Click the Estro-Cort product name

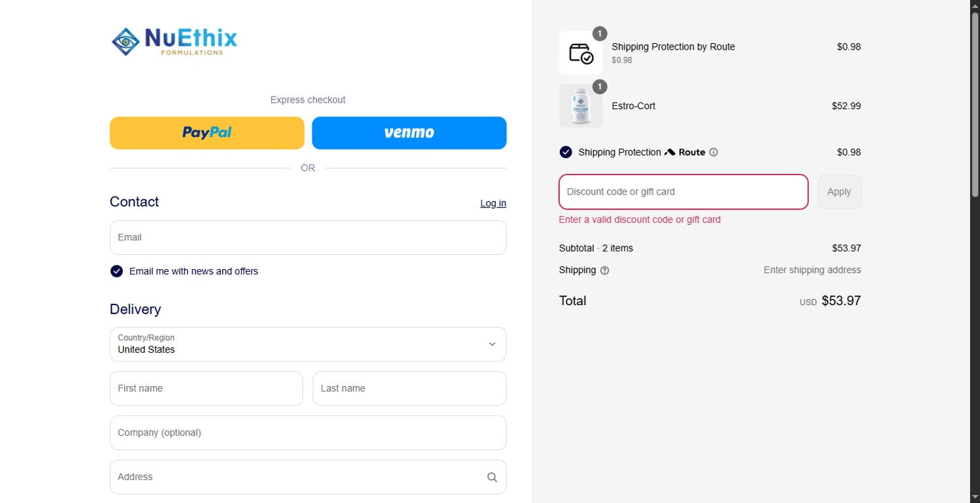tap(634, 106)
